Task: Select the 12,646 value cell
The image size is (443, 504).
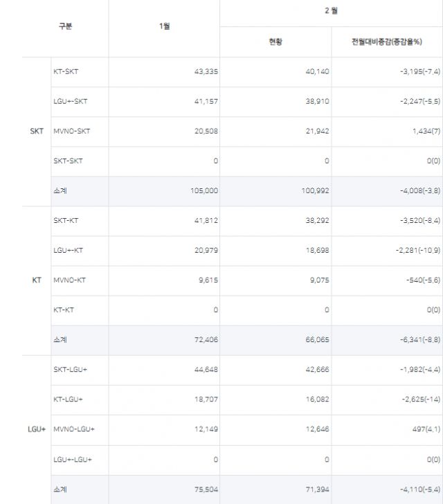Action: click(317, 429)
